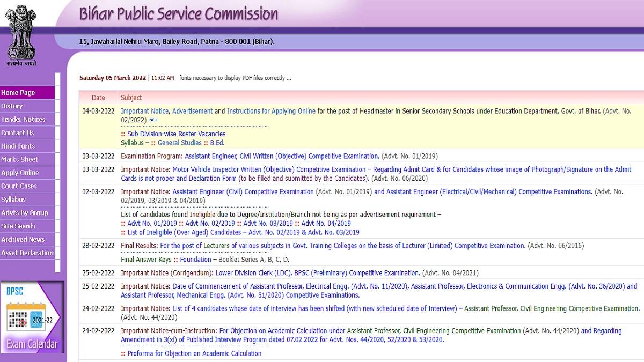Click Asset Declaration sidebar item
This screenshot has height=362, width=644.
point(27,253)
